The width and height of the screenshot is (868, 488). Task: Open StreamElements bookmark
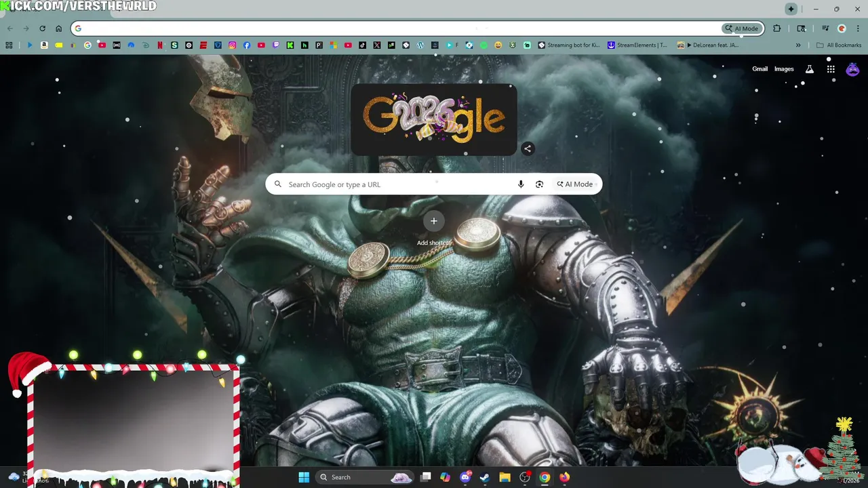click(x=638, y=45)
